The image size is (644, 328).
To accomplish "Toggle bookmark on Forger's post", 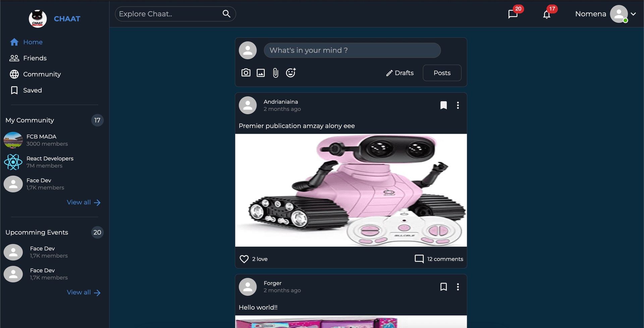I will tap(443, 287).
